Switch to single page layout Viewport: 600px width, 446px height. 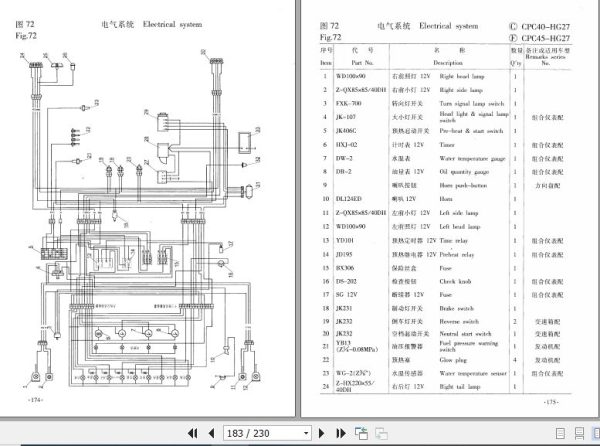point(560,433)
